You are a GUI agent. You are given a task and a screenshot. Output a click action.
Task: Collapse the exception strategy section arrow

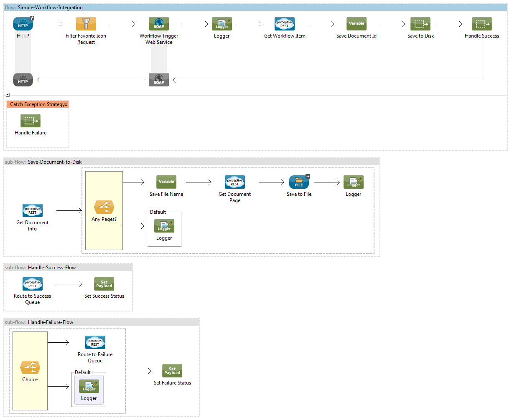coord(8,95)
